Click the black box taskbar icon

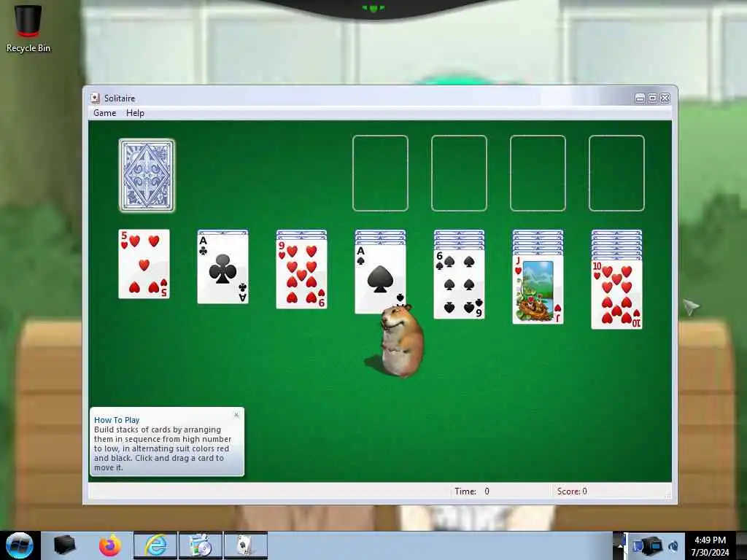click(x=65, y=545)
